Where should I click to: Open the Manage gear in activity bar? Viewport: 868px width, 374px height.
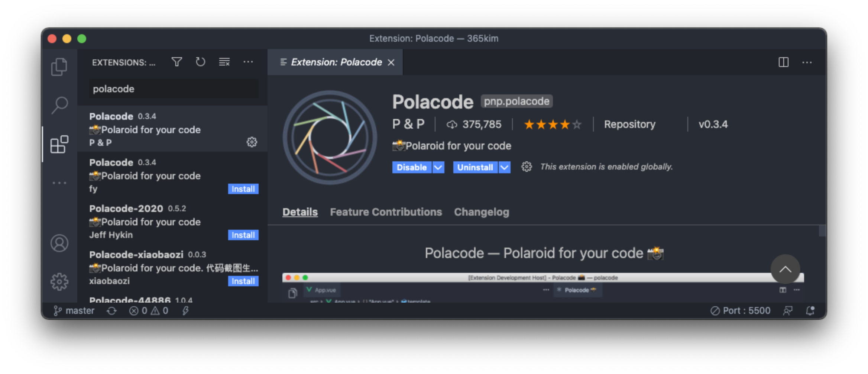pos(59,282)
